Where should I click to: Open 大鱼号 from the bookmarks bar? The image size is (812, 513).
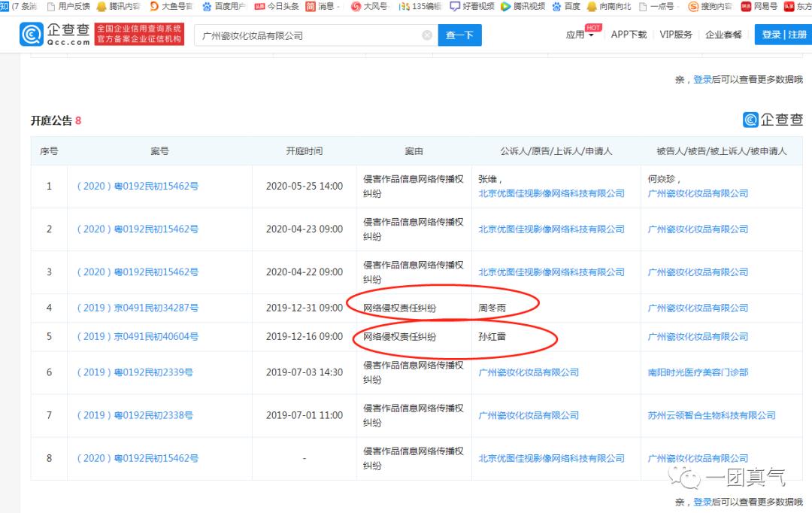pos(171,7)
